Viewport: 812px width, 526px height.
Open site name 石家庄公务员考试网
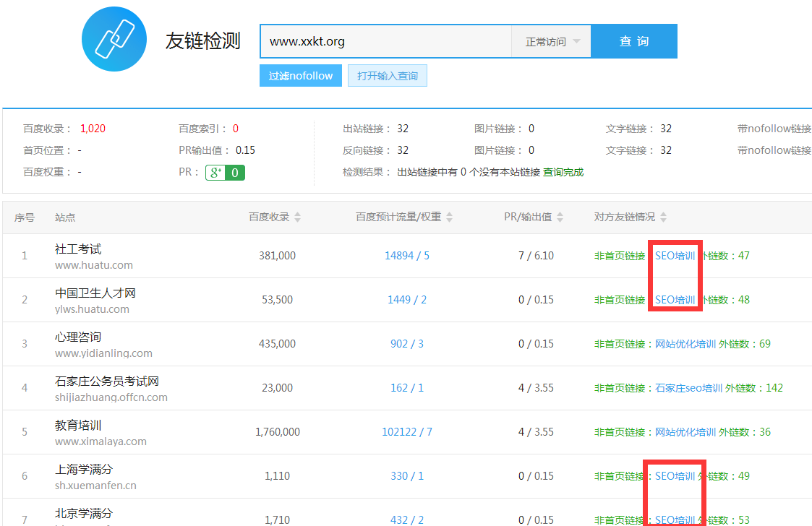coord(107,381)
